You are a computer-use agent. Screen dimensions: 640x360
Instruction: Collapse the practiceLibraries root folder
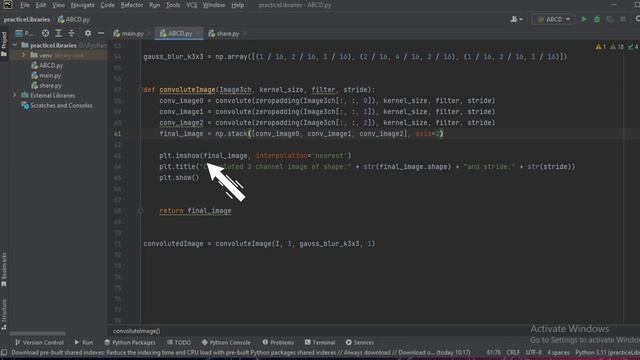[15, 45]
